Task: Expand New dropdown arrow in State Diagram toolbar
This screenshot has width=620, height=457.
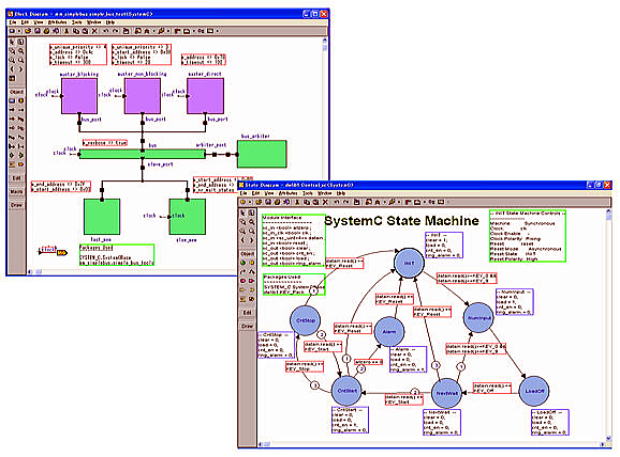Action: (250, 202)
